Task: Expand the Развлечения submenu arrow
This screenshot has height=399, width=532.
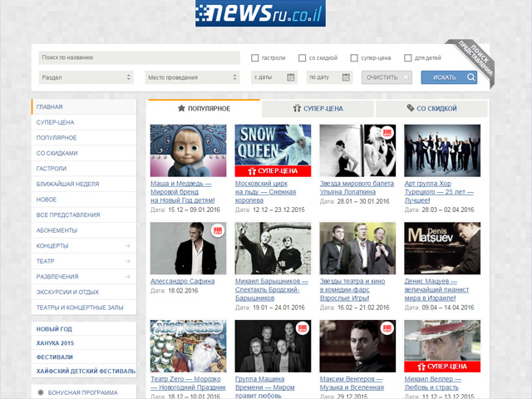Action: point(127,277)
